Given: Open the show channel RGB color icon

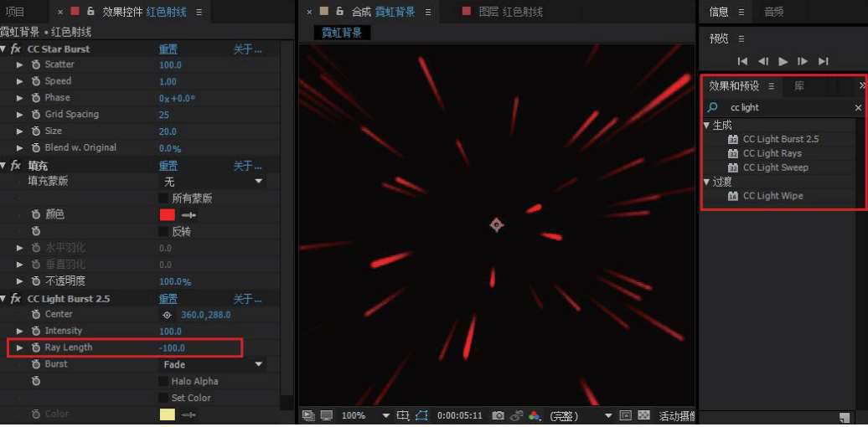Looking at the screenshot, I should [x=534, y=415].
